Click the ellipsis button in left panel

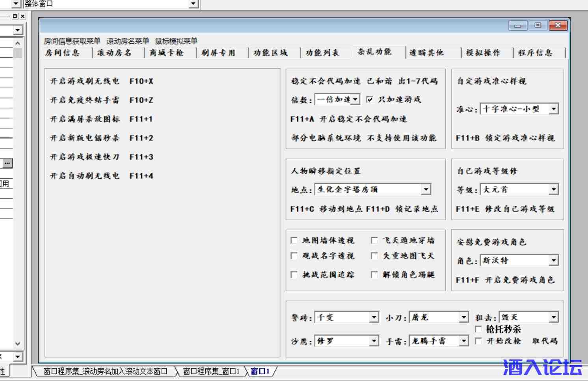[7, 163]
